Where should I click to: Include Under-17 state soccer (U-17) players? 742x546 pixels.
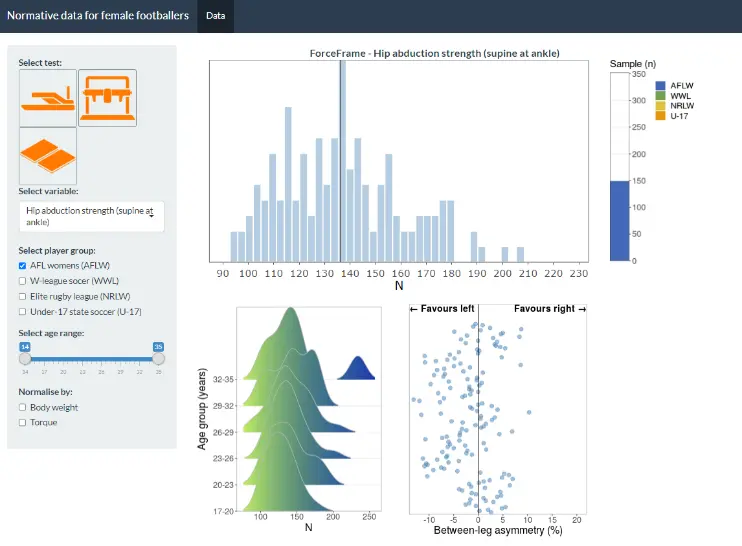(x=23, y=313)
